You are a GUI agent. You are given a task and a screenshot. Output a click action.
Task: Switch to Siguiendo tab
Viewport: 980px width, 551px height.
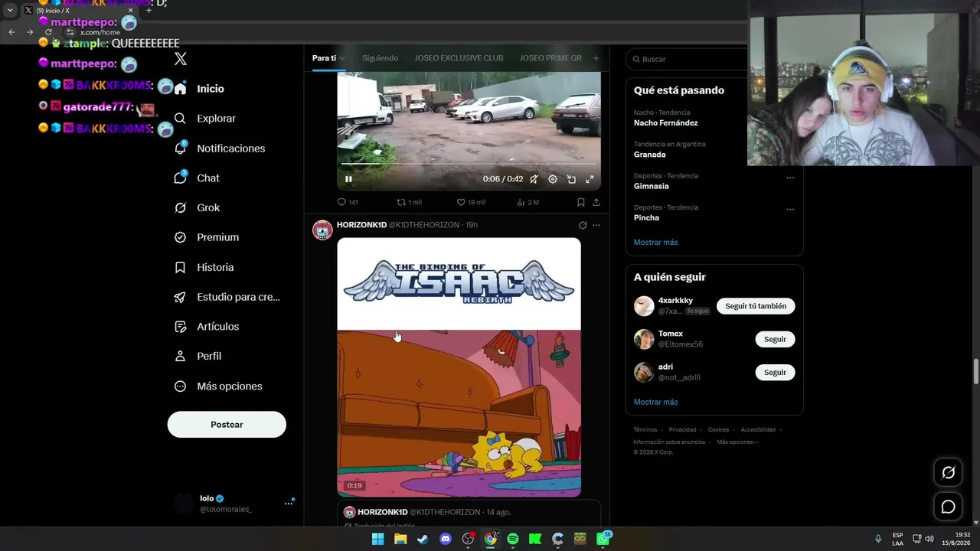click(380, 58)
